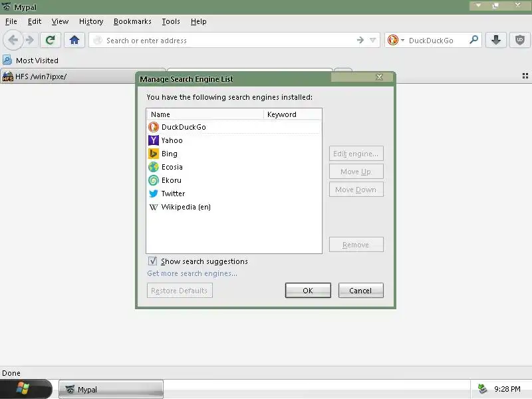Click the Go arrow in the address bar
The image size is (532, 399).
click(x=360, y=40)
